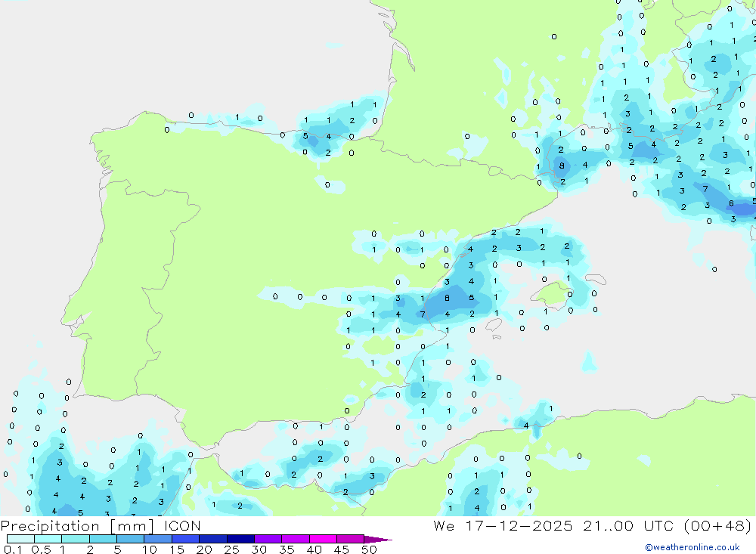Pick the 15–20 mm royal blue swatch
The width and height of the screenshot is (756, 554).
click(186, 539)
